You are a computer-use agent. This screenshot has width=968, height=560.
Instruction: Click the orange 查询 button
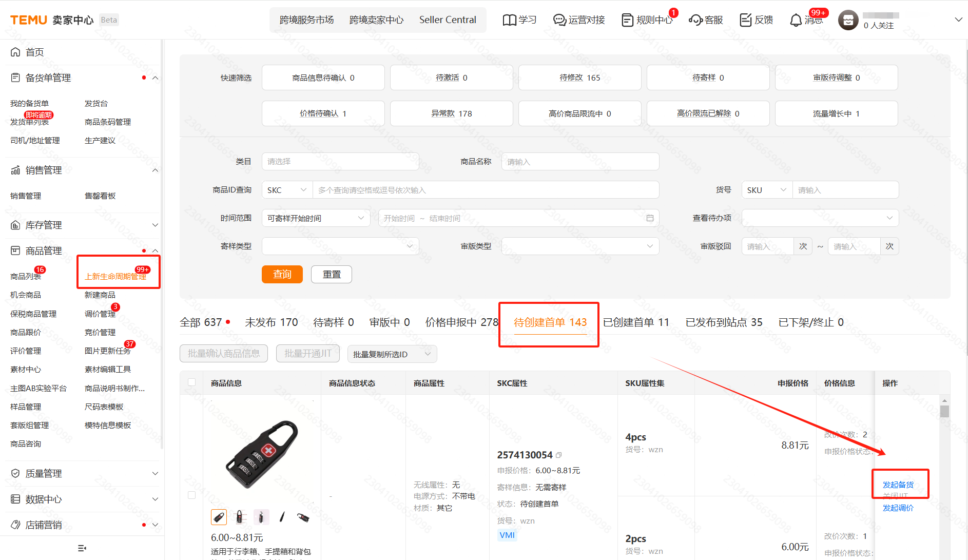tap(282, 275)
